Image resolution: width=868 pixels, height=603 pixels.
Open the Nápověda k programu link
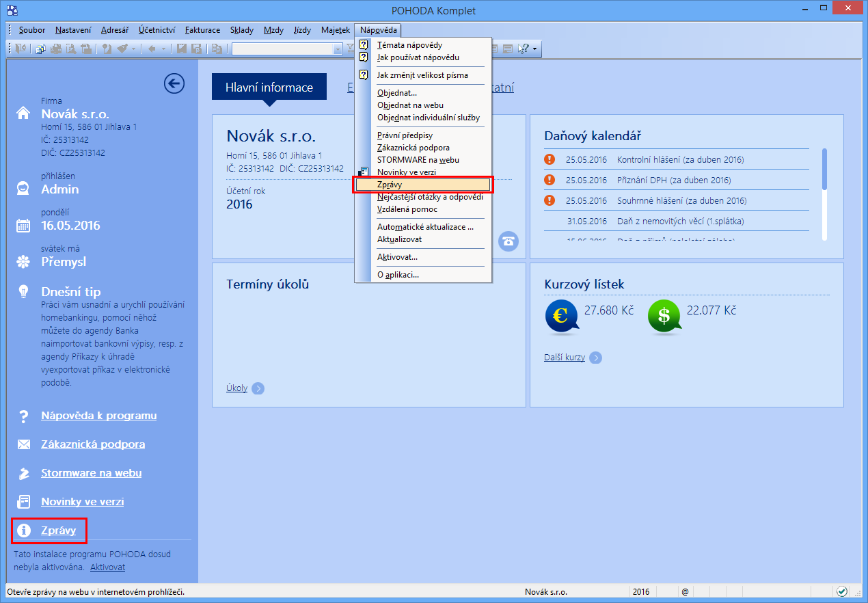tap(98, 416)
